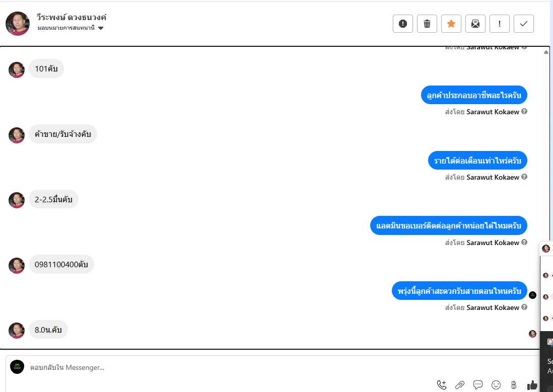553x392 pixels.
Task: Mark conversation as spam
Action: coord(403,24)
